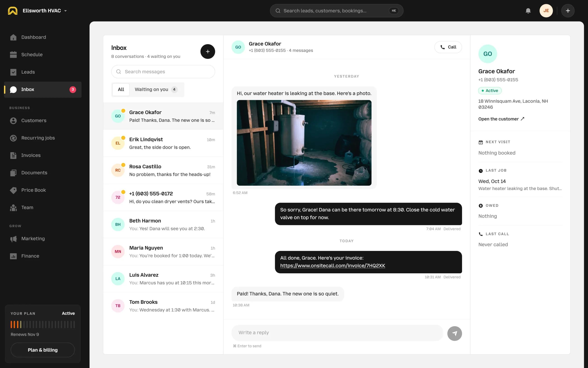Screen dimensions: 588x368
Task: Open the Schedule sidebar item
Action: 43,55
